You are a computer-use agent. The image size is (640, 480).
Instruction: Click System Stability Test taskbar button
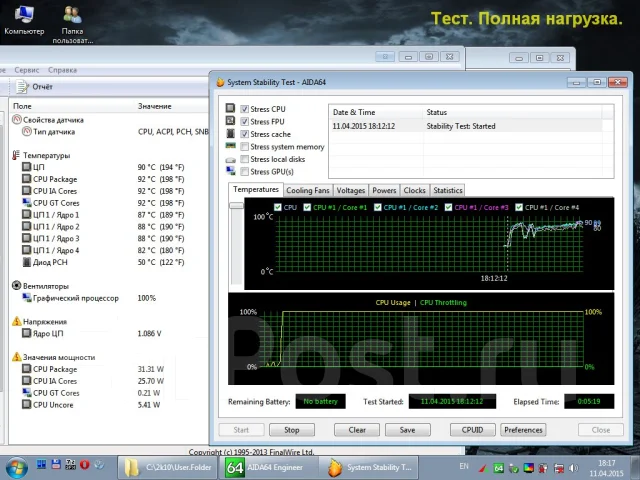[369, 467]
